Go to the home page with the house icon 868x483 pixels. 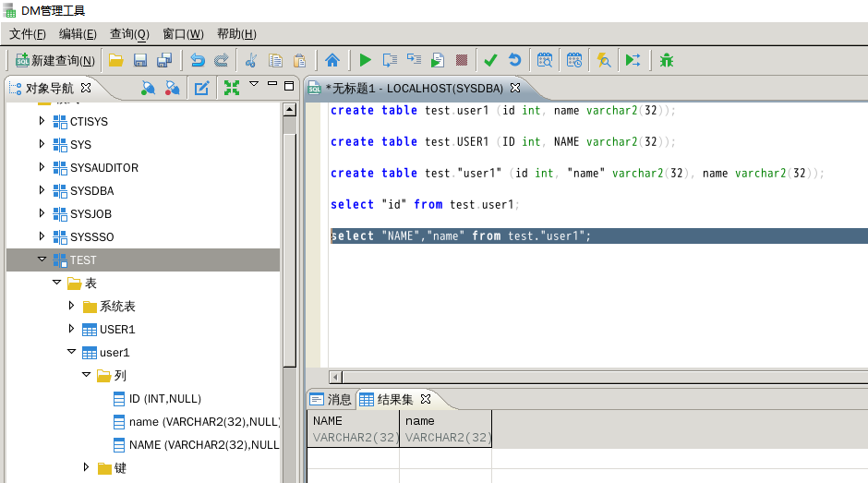click(332, 60)
